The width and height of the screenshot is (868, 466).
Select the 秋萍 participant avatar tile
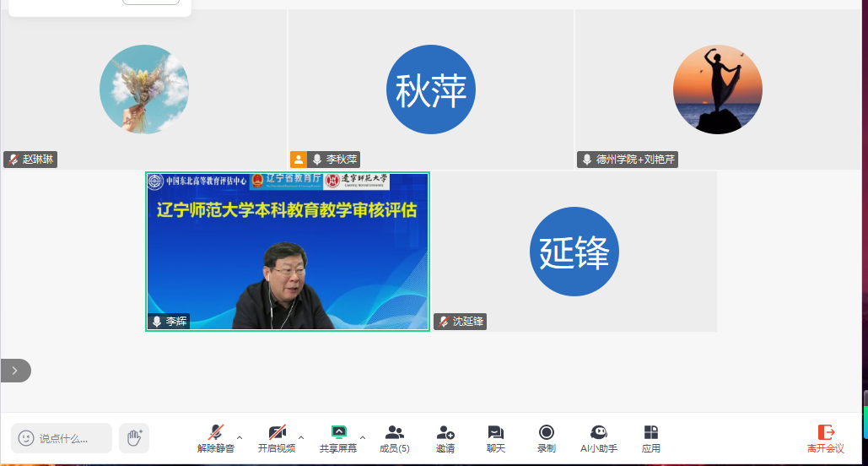430,89
